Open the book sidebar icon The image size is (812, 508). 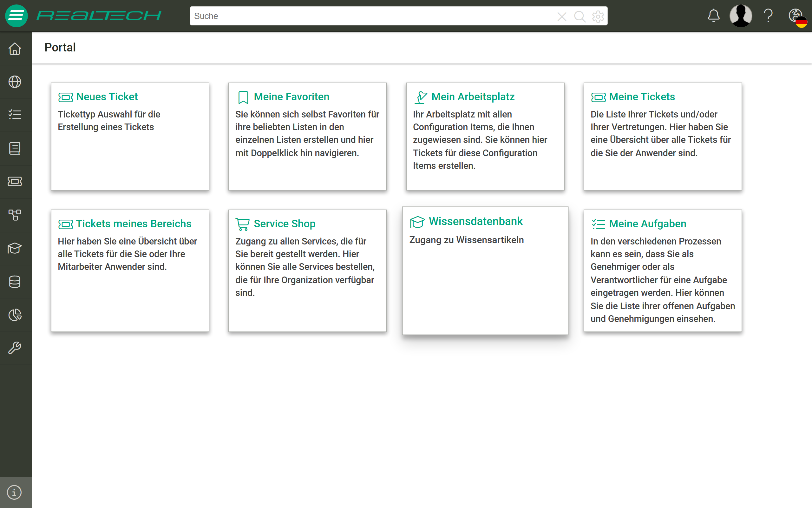(x=15, y=148)
